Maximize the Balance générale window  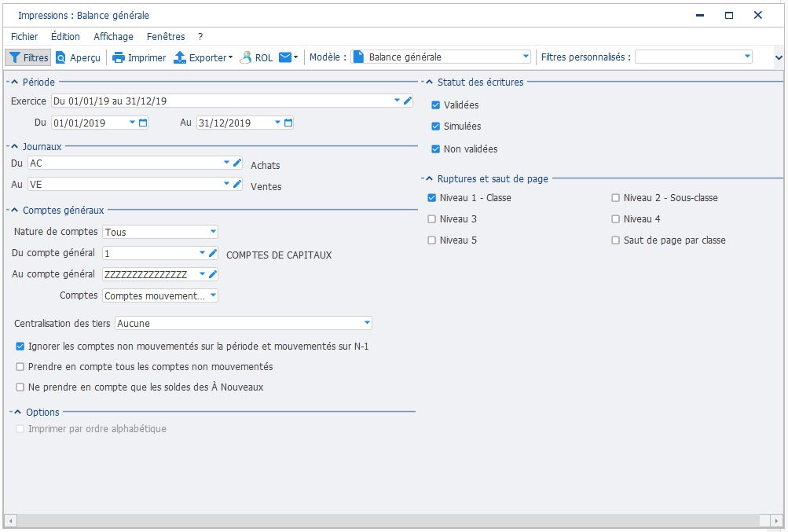tap(729, 15)
